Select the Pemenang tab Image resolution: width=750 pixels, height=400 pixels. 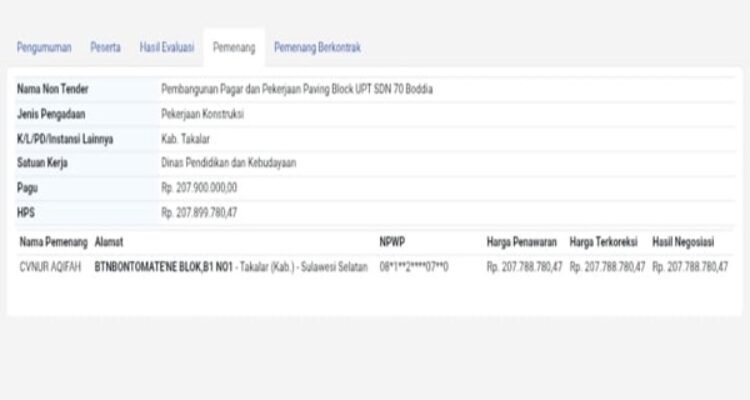coord(234,47)
